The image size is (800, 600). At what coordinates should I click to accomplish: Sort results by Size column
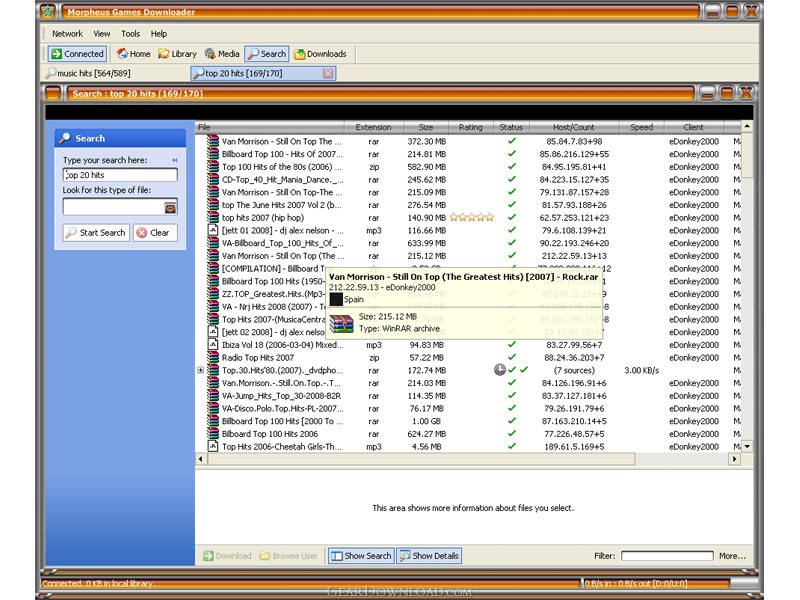(426, 127)
